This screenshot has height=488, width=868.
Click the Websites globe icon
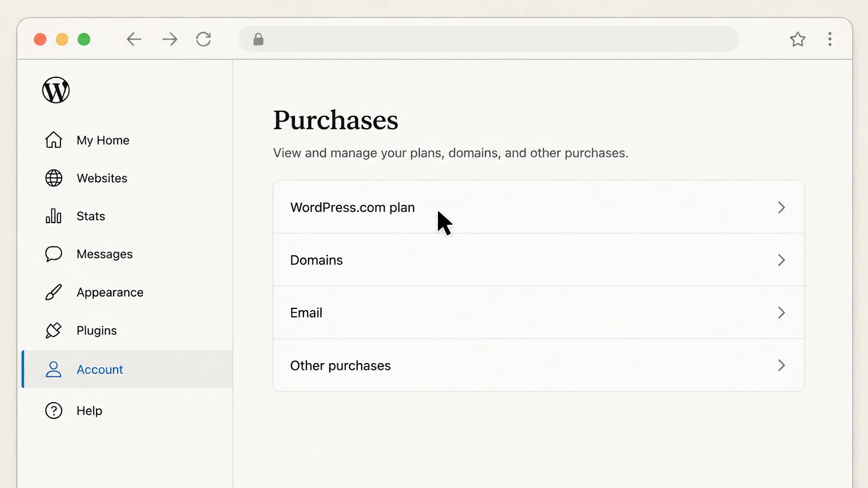tap(54, 178)
